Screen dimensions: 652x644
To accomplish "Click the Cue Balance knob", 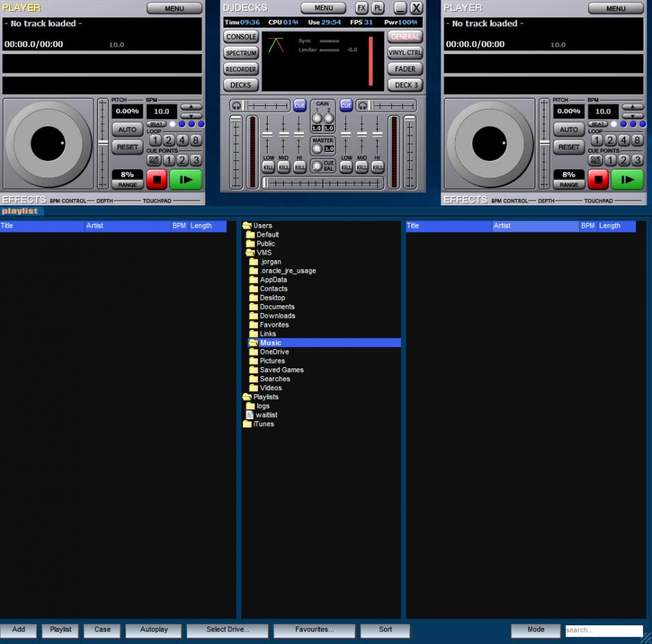I will click(x=317, y=166).
